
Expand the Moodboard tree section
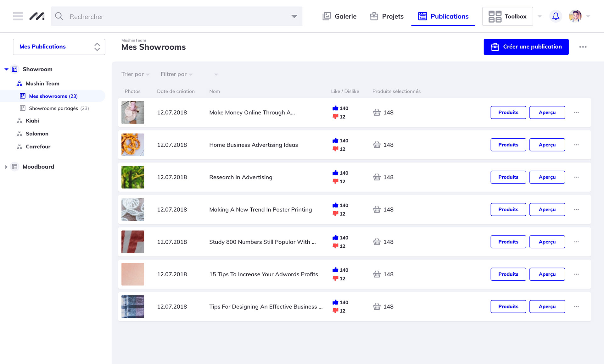click(6, 167)
